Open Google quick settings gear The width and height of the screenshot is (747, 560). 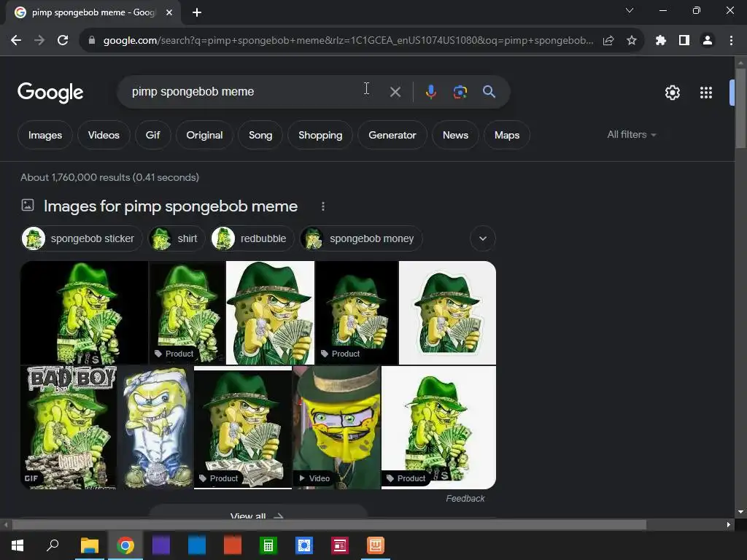point(672,93)
